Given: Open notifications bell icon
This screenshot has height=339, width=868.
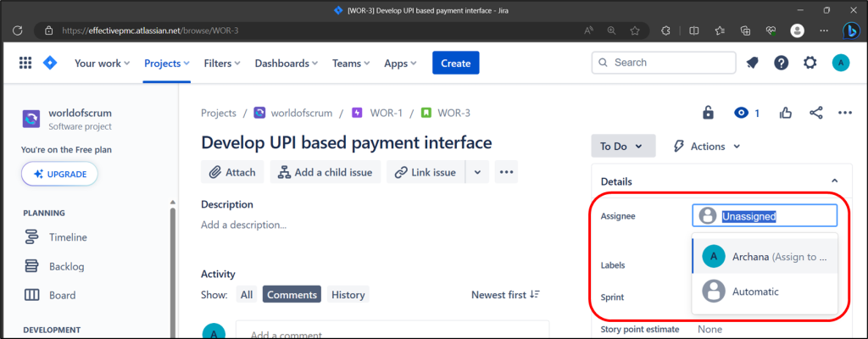Looking at the screenshot, I should coord(752,63).
